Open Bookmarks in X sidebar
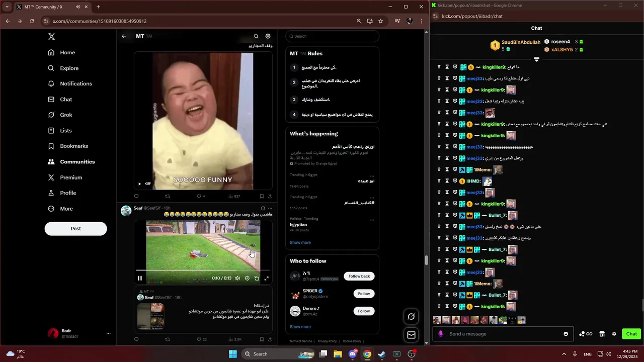Viewport: 644px width, 362px height. coord(68,146)
